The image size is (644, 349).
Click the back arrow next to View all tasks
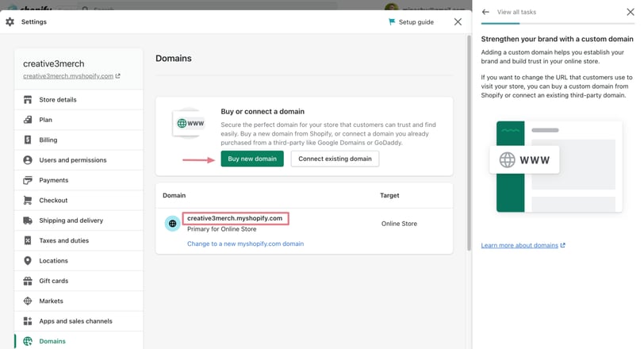tap(485, 12)
